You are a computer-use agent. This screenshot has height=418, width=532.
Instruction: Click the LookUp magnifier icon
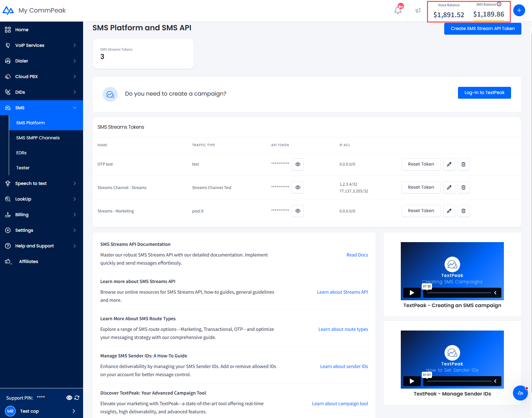coord(8,199)
